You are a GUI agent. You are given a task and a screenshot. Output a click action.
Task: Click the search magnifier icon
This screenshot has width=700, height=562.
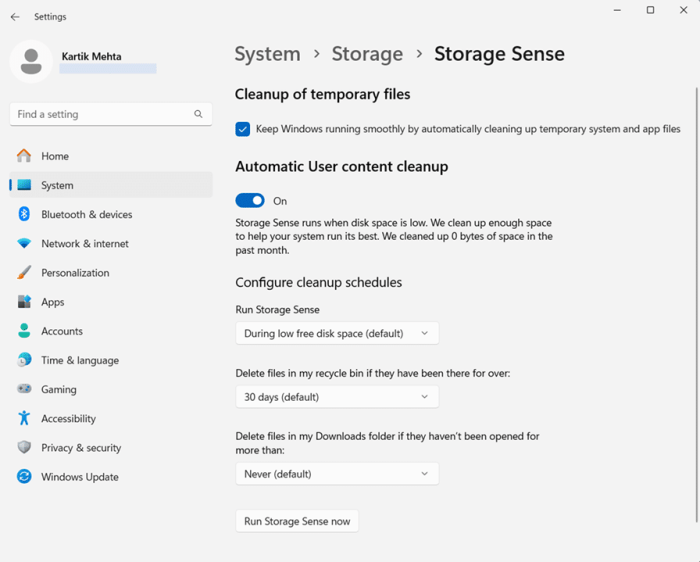click(198, 114)
